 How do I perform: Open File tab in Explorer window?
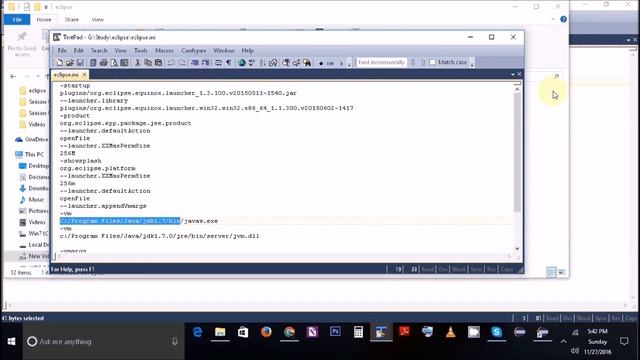pyautogui.click(x=17, y=19)
